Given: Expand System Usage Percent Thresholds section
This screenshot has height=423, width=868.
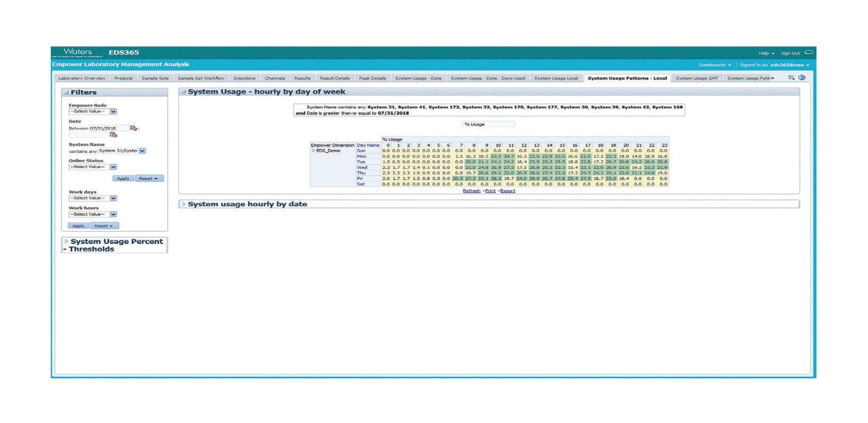Looking at the screenshot, I should 66,241.
